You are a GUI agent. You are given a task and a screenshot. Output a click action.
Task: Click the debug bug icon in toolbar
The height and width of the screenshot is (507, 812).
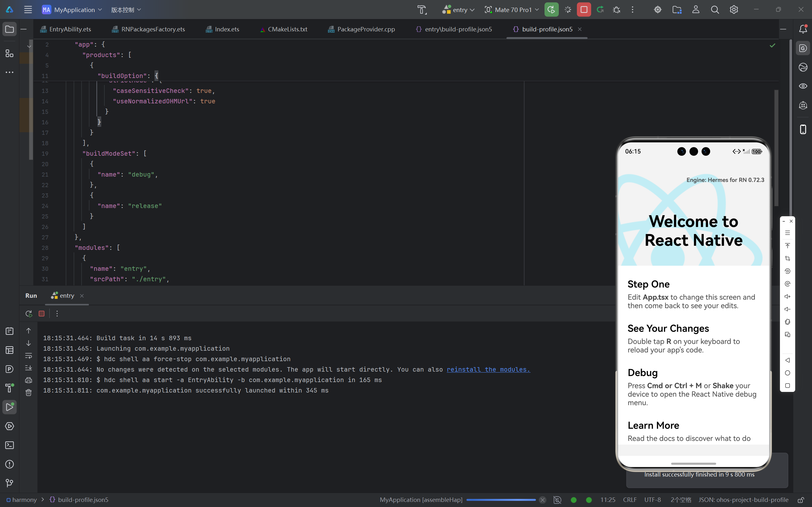616,10
